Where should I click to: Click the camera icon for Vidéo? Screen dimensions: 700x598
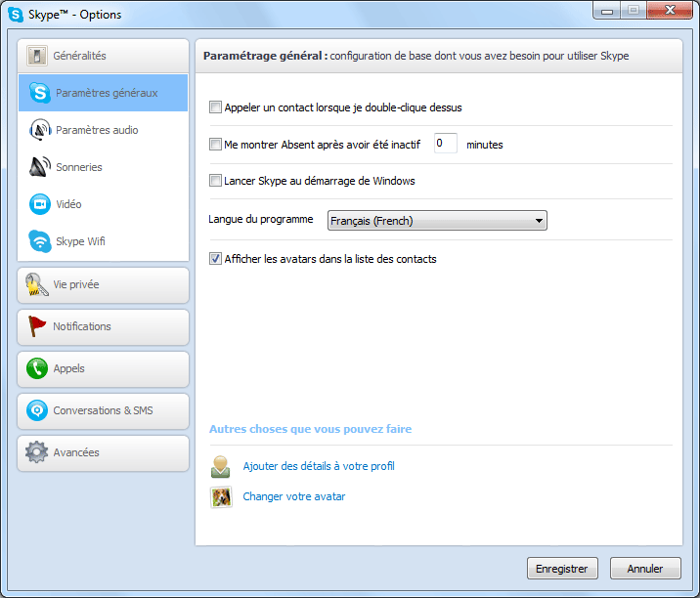[x=40, y=204]
